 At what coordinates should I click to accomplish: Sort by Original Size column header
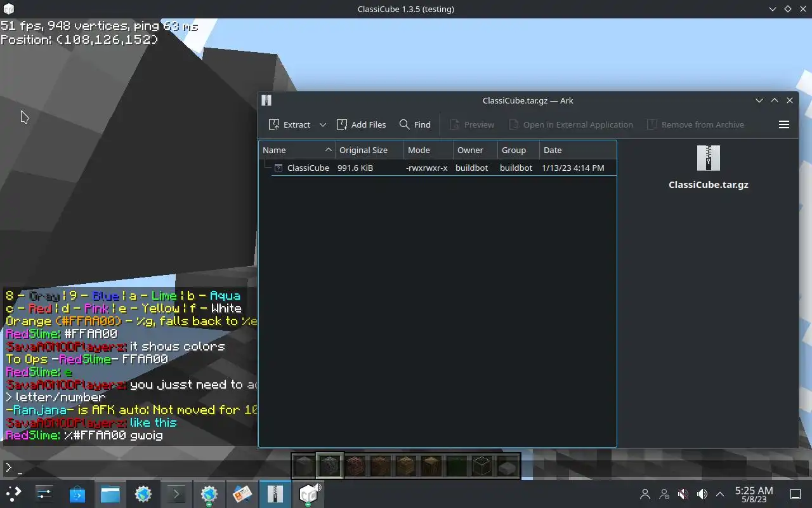point(369,150)
